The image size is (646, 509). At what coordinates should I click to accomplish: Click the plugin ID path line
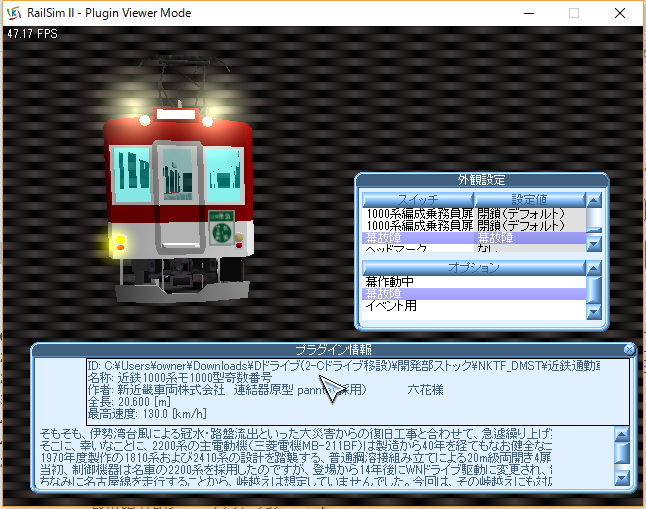click(344, 366)
